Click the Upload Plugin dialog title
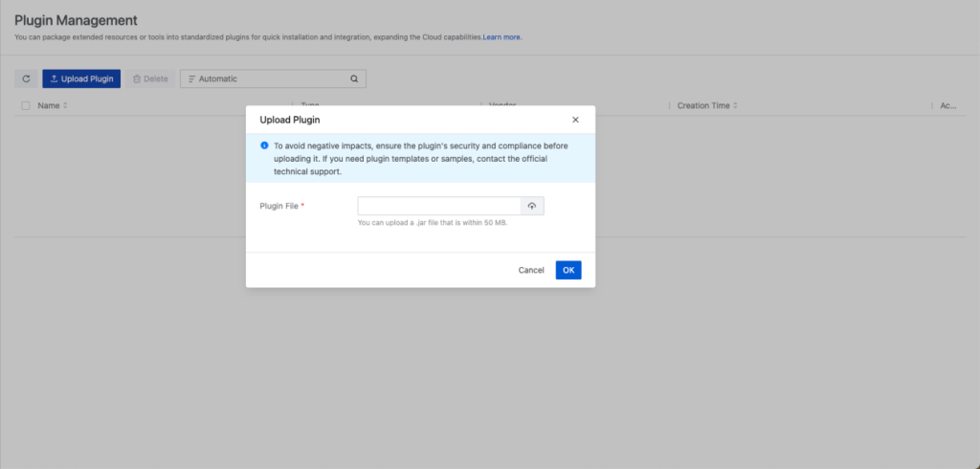The image size is (980, 469). click(290, 120)
